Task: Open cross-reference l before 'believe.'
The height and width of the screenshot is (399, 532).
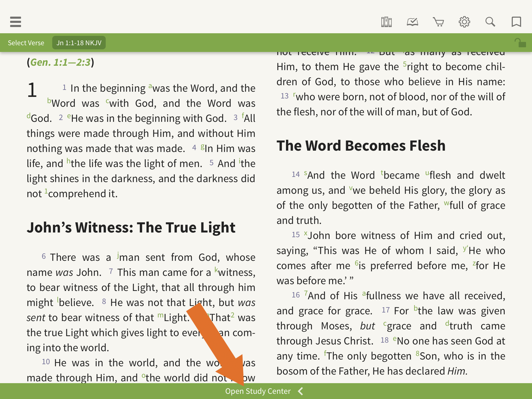Action: click(58, 300)
